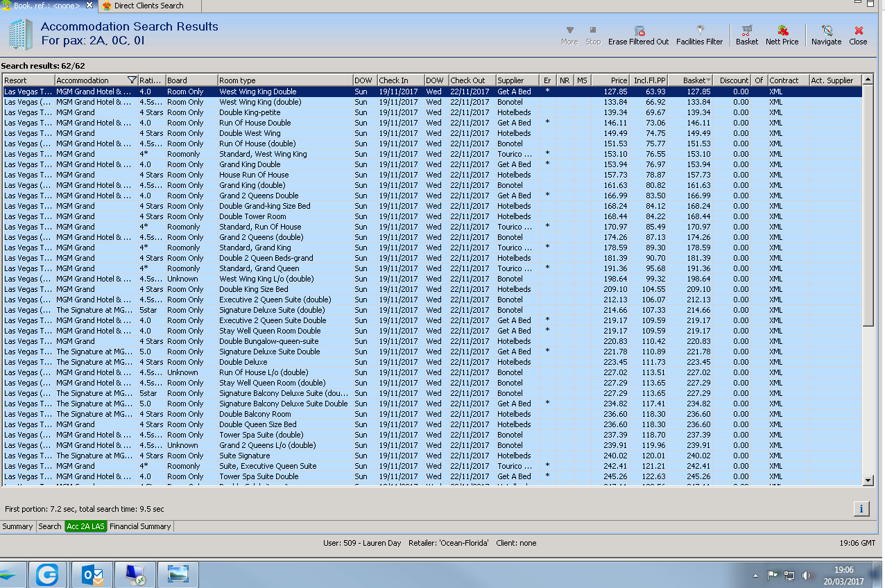Click the red X Close toolbar button
Image resolution: width=885 pixels, height=588 pixels.
pos(858,35)
